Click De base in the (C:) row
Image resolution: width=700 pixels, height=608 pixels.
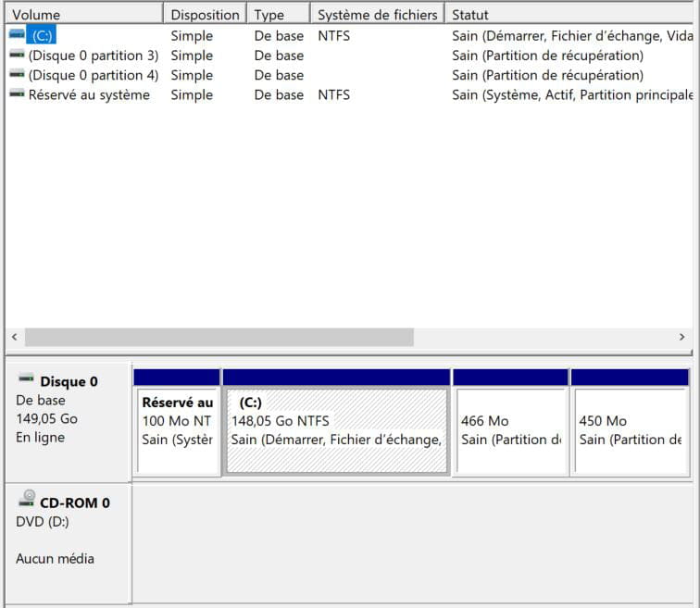pos(279,36)
